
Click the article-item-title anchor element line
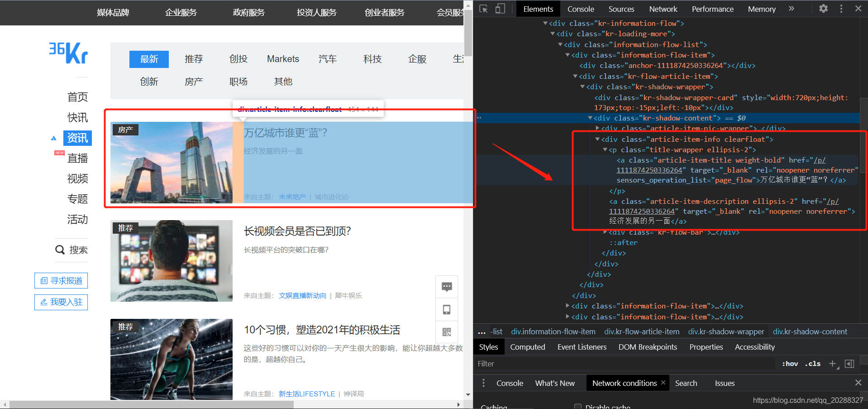[737, 170]
